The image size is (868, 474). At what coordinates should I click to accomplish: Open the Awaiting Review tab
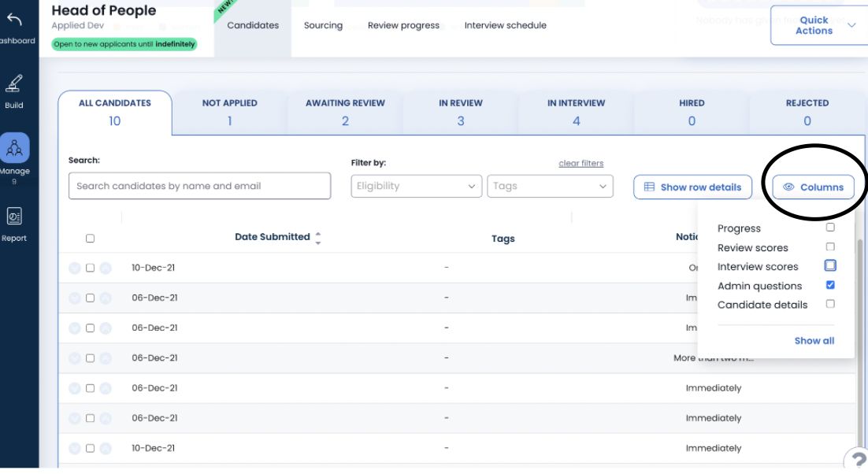point(345,112)
